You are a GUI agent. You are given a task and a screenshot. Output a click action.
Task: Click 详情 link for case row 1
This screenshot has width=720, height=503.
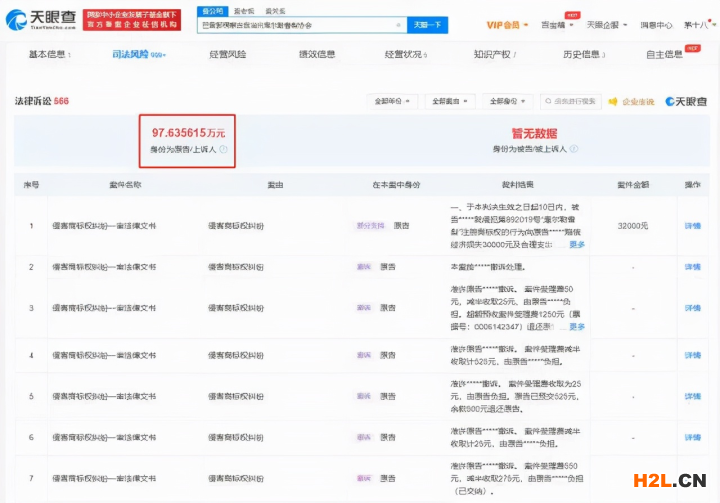692,226
